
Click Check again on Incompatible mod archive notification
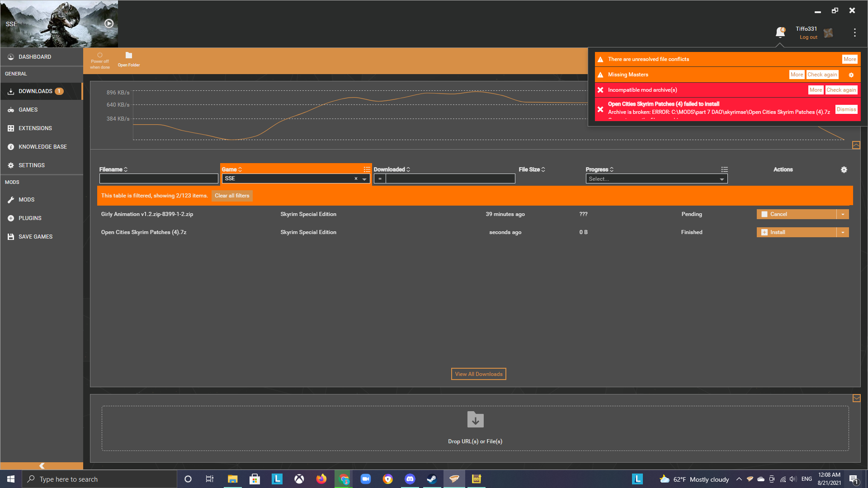841,90
